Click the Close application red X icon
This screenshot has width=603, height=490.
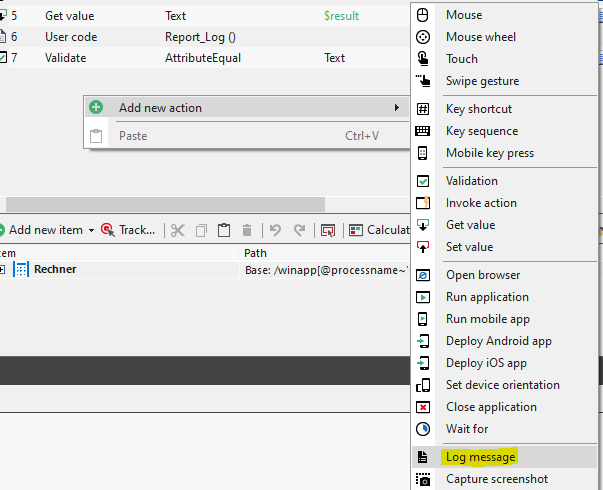423,407
